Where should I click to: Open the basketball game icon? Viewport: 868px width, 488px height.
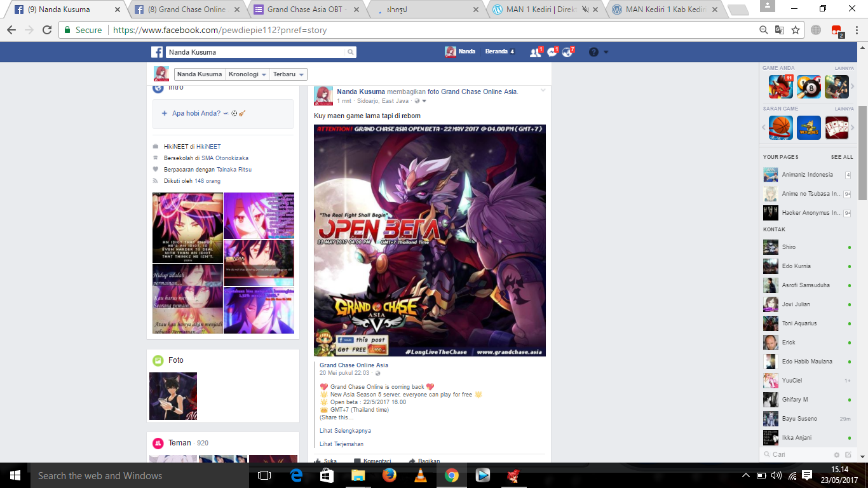pyautogui.click(x=781, y=128)
